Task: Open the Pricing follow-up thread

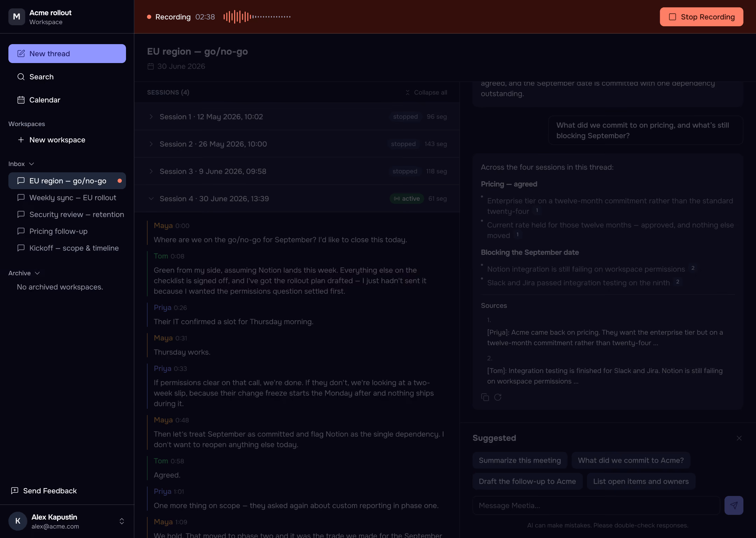Action: (x=67, y=231)
